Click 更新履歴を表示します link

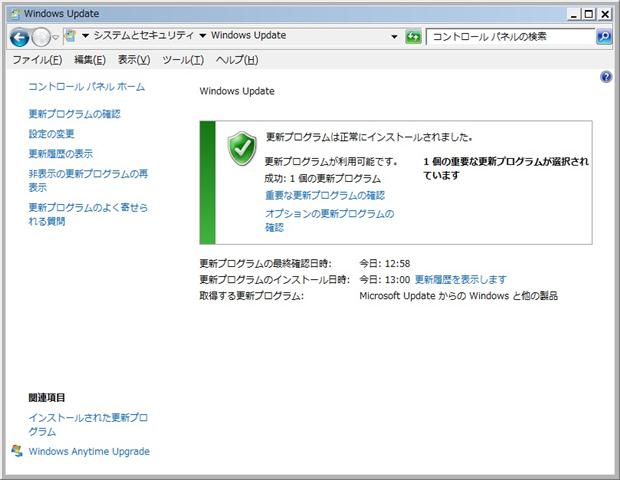(460, 280)
